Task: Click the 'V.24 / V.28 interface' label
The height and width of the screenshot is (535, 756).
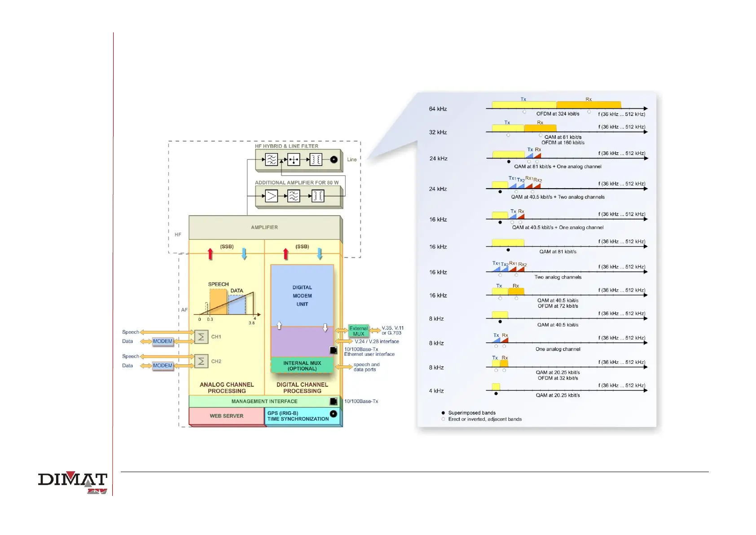Action: click(377, 341)
